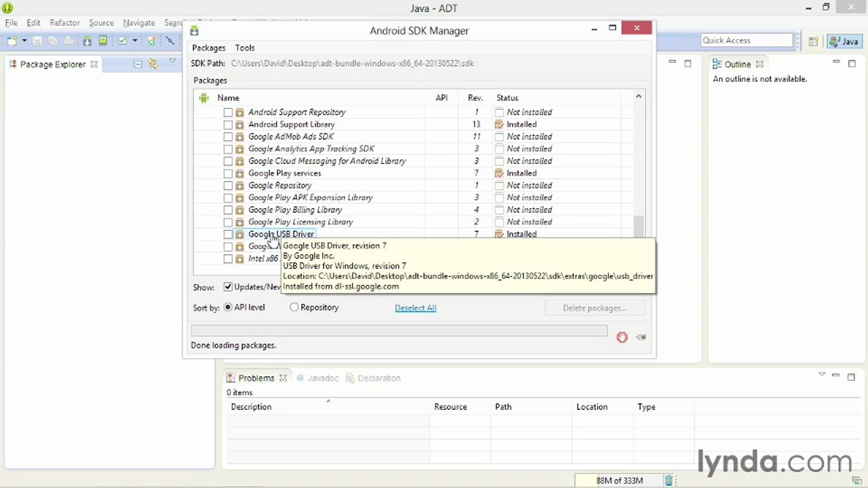
Task: Click the Quick Access search field
Action: 747,41
